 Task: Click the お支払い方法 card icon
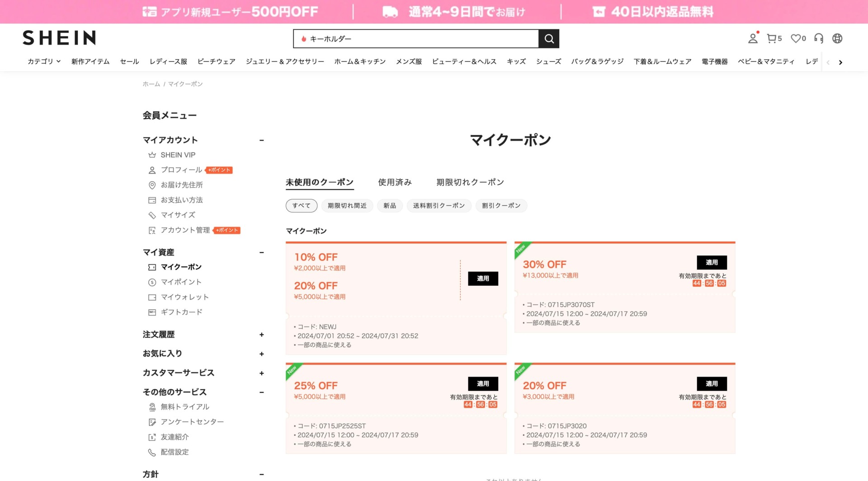point(152,200)
